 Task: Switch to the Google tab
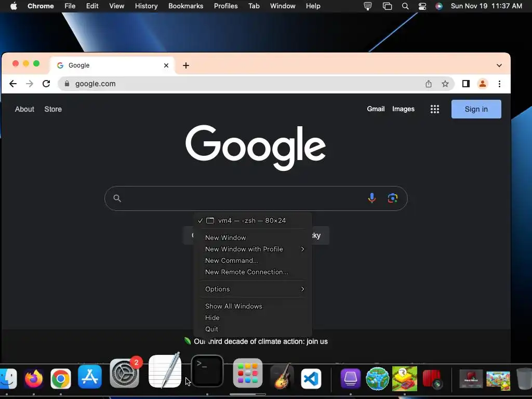tap(112, 65)
